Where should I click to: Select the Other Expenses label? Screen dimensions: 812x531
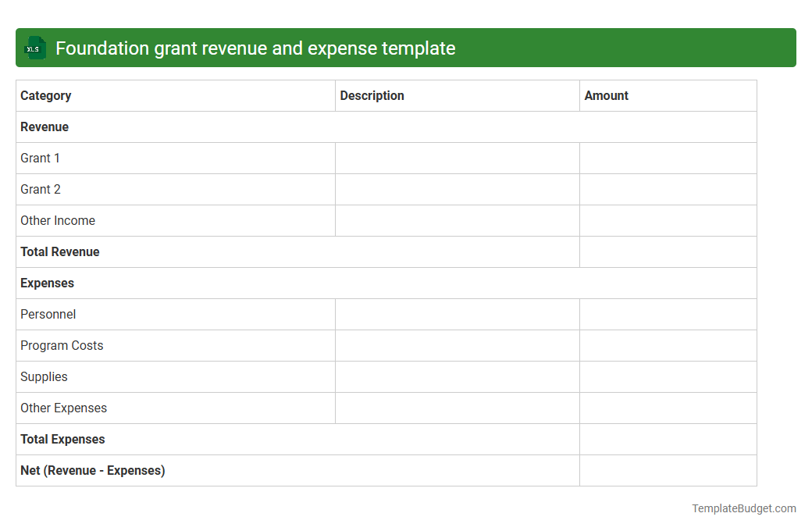coord(63,408)
